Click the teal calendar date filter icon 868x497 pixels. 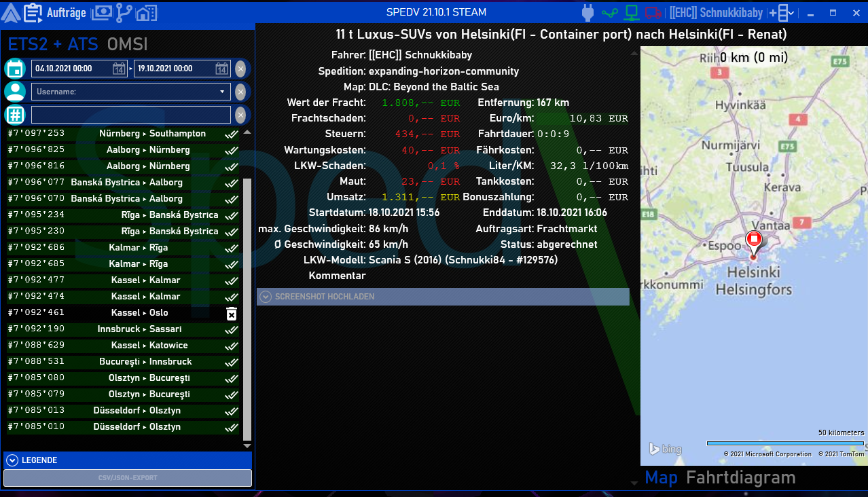(x=15, y=69)
